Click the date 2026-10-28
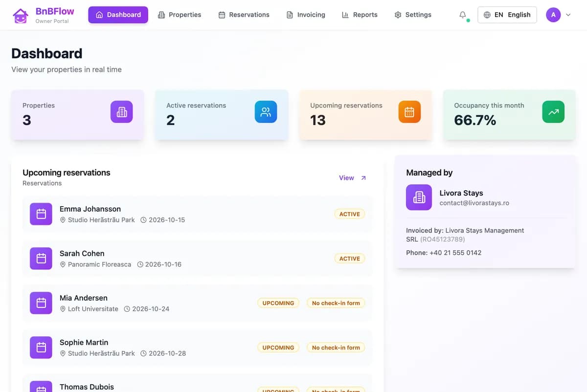This screenshot has width=587, height=392. coord(167,353)
